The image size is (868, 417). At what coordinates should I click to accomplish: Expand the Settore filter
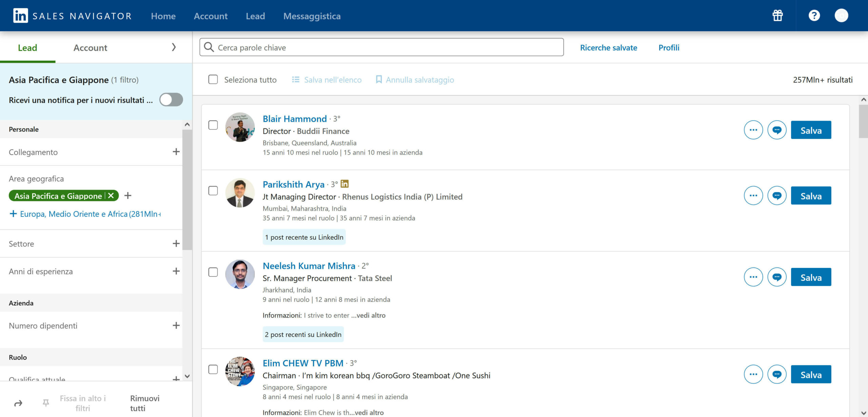point(176,243)
